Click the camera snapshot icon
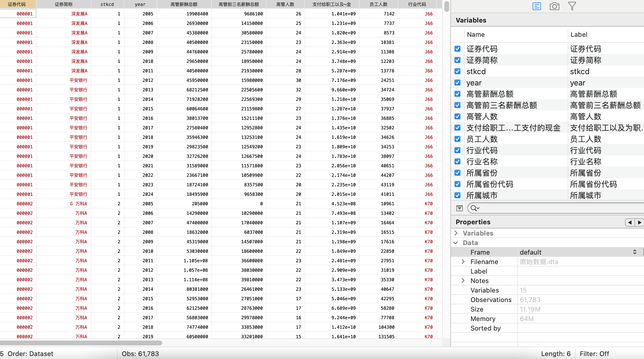This screenshot has height=359, width=644. tap(554, 6)
